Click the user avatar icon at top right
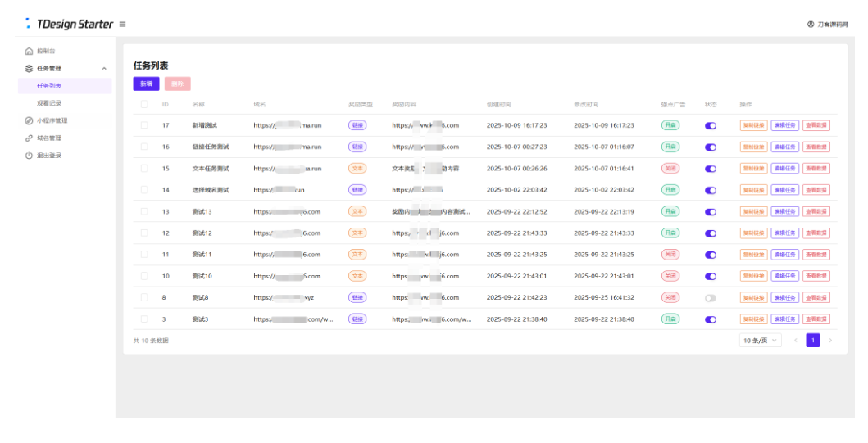Image resolution: width=868 pixels, height=443 pixels. click(811, 25)
